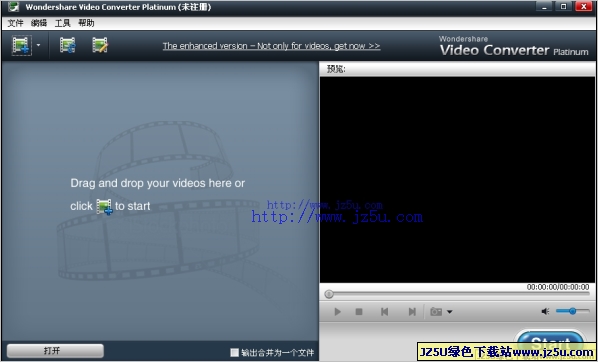This screenshot has height=362, width=598.
Task: Expand the snapshot options dropdown arrow
Action: click(x=450, y=312)
